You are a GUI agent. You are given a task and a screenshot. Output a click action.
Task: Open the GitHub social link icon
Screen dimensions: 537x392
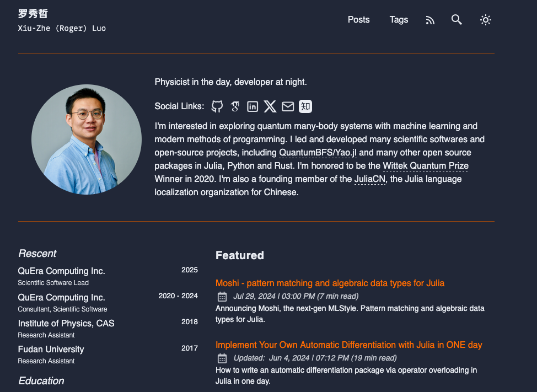(x=217, y=106)
